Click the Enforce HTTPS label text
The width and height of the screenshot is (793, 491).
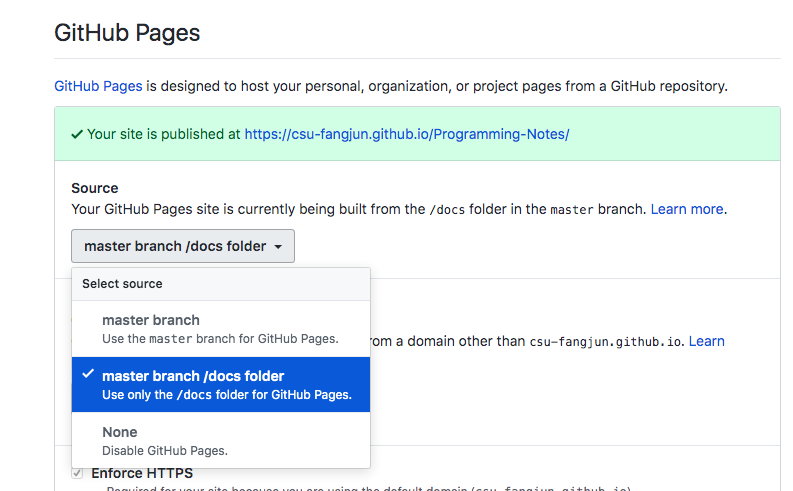tap(142, 473)
